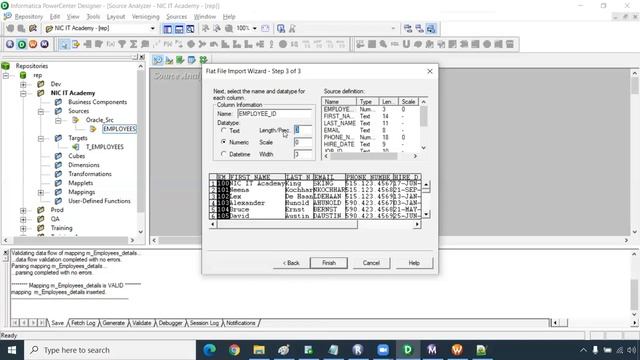Select the T_EMPLOYEES target in tree
Image resolution: width=640 pixels, height=360 pixels.
pyautogui.click(x=104, y=147)
